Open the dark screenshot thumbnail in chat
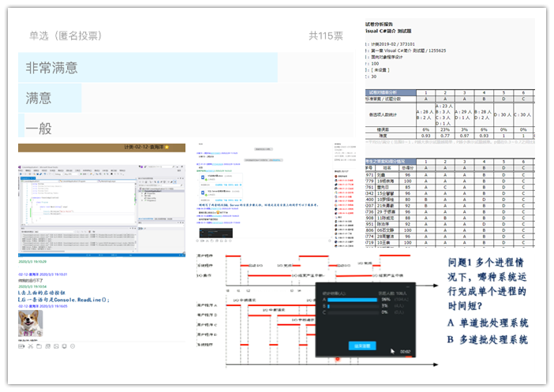This screenshot has width=554, height=392. click(215, 234)
